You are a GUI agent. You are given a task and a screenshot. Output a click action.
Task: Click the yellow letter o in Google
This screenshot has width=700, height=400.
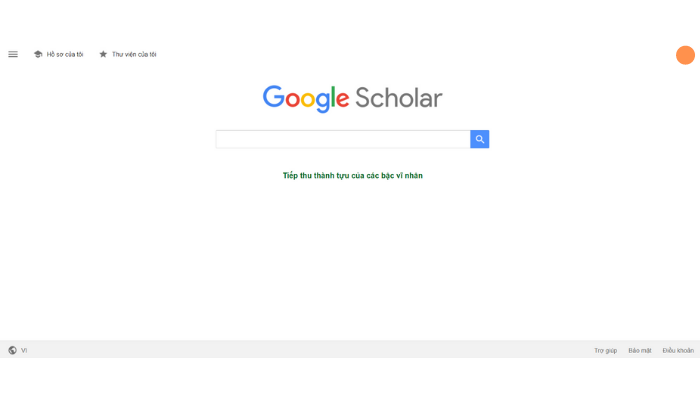point(308,100)
